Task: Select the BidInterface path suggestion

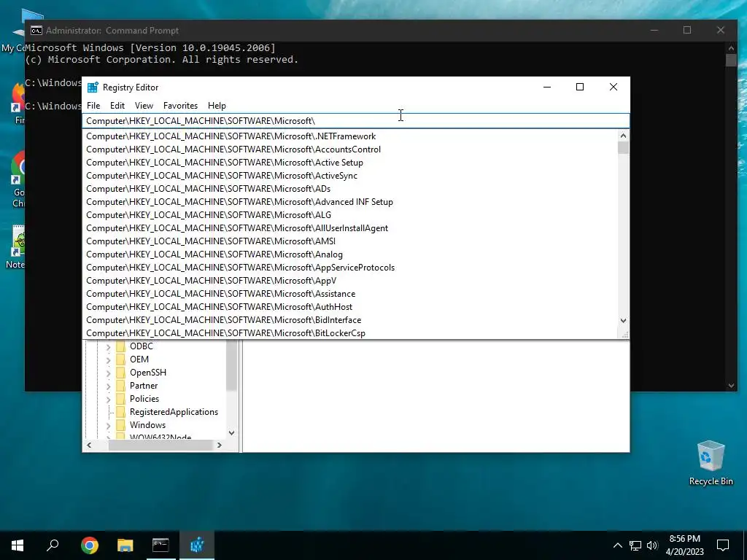Action: pyautogui.click(x=350, y=320)
